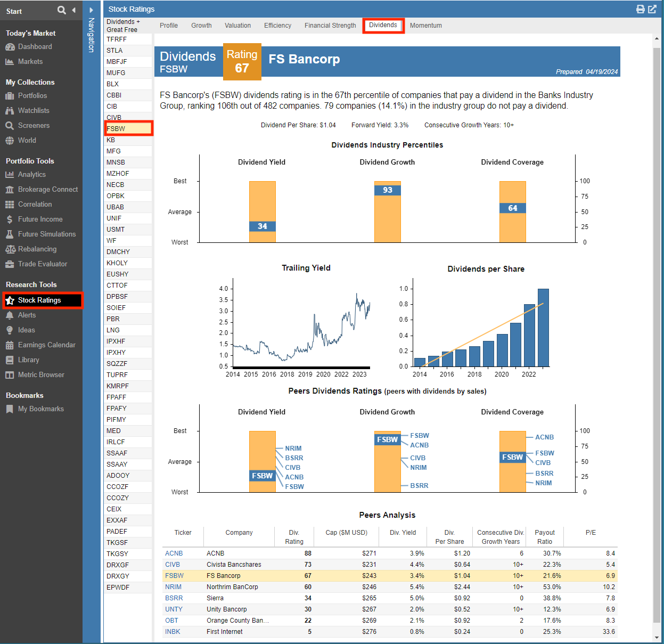
Task: Click the NRIM ticker link in the table
Action: pos(173,587)
